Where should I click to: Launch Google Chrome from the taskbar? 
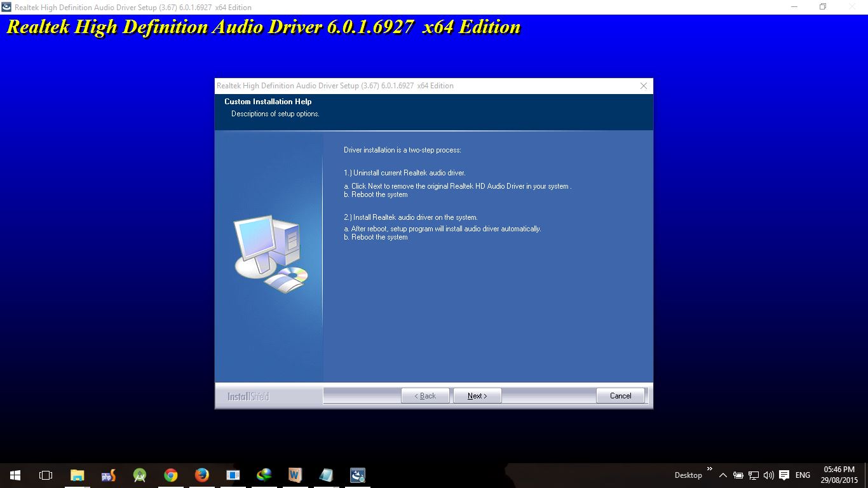(x=170, y=475)
